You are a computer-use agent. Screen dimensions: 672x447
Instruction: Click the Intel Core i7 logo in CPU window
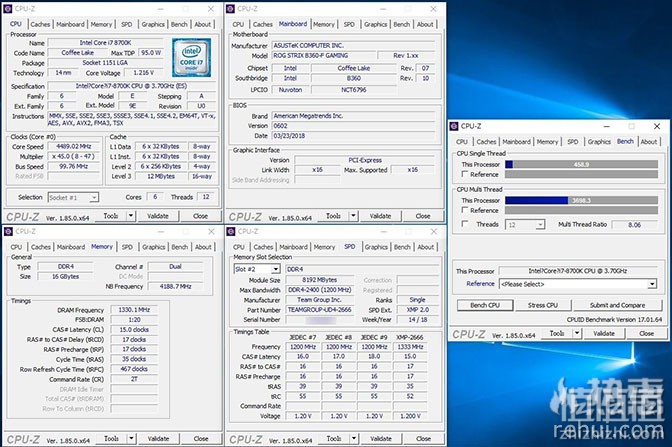pyautogui.click(x=192, y=57)
